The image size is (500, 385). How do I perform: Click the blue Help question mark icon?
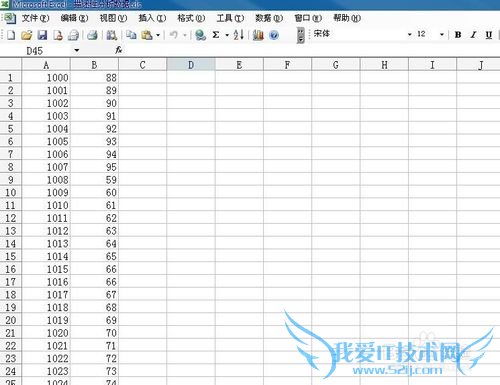(274, 35)
